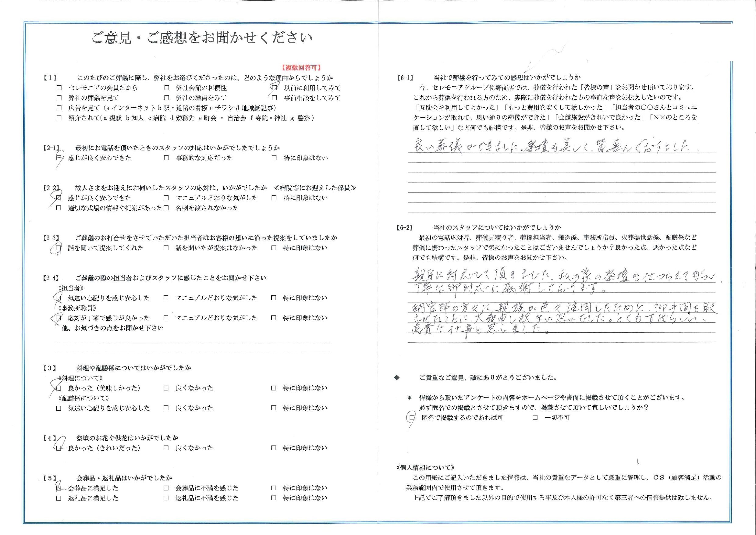Toggle the 良かった（きれいだった） checkbox
The height and width of the screenshot is (535, 756).
click(59, 448)
